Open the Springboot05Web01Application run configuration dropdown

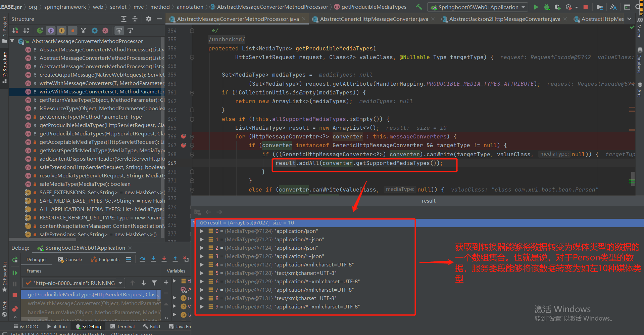(x=478, y=7)
